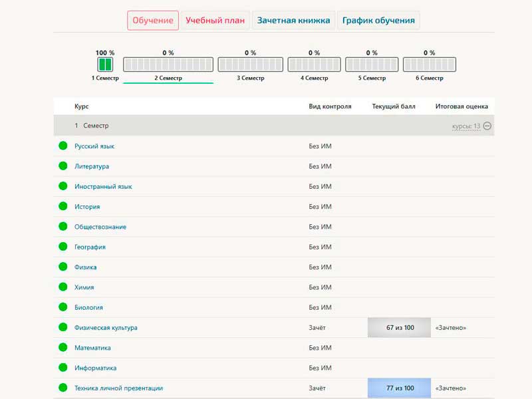Select the 1 Семестр progress bar
This screenshot has height=399, width=532.
pos(105,65)
